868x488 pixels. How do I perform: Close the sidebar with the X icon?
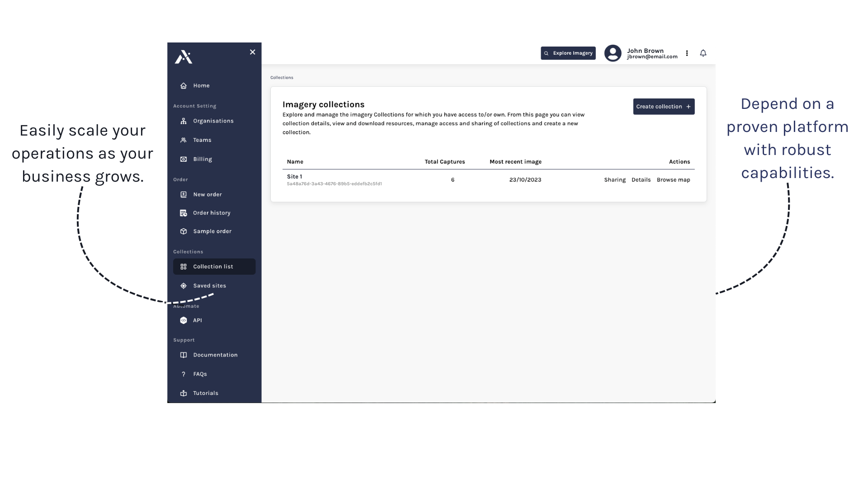click(x=253, y=52)
